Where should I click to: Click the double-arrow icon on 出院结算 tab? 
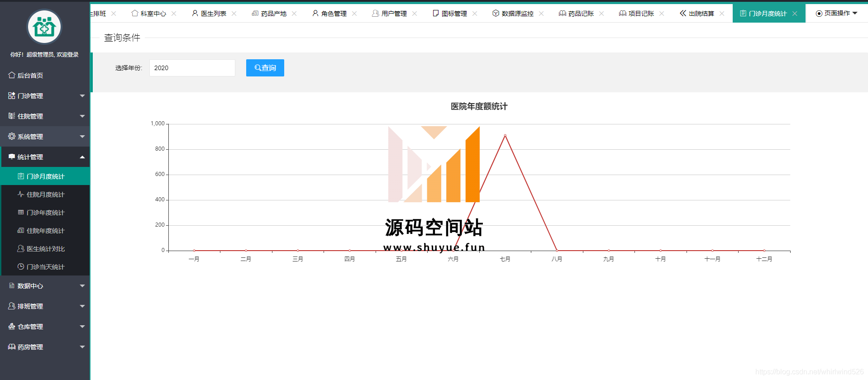coord(683,13)
